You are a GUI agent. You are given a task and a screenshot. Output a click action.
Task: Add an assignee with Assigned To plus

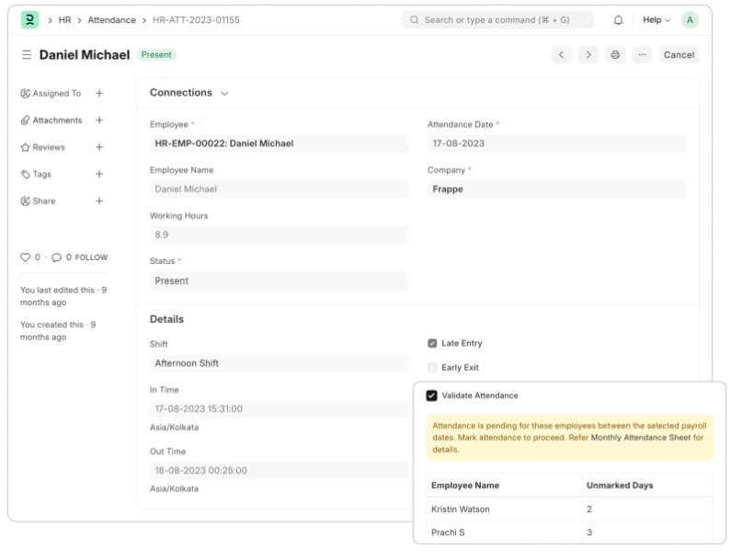(x=99, y=93)
